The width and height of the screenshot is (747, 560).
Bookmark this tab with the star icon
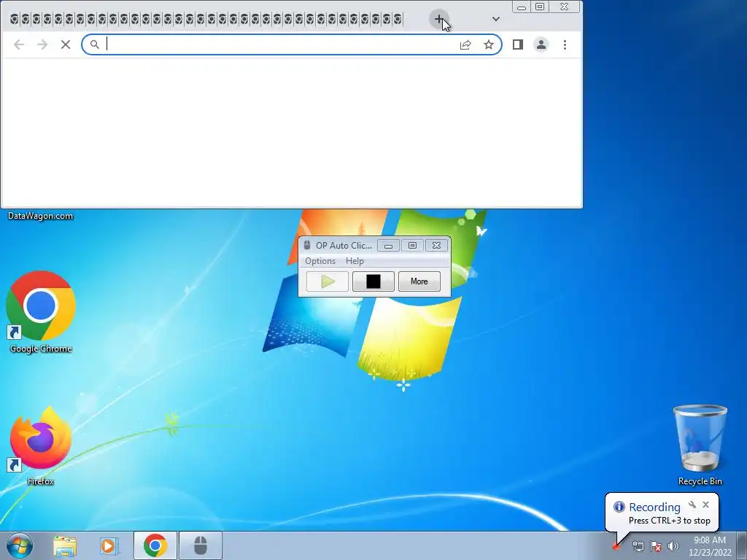click(x=489, y=44)
